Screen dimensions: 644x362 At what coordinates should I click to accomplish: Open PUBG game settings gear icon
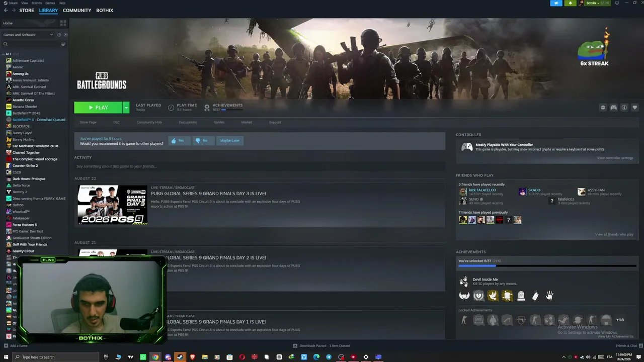pyautogui.click(x=603, y=108)
